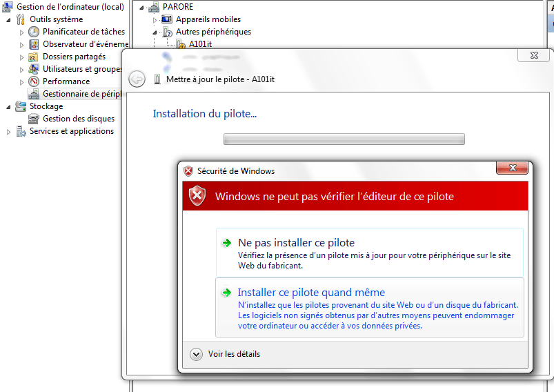Click the red shield in warning banner
Viewport: 554px width, 392px height.
coord(197,195)
